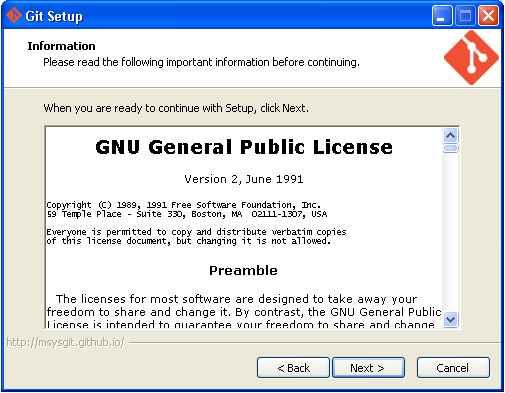This screenshot has height=393, width=505.
Task: Click "When you are ready to continue" text
Action: [x=176, y=108]
